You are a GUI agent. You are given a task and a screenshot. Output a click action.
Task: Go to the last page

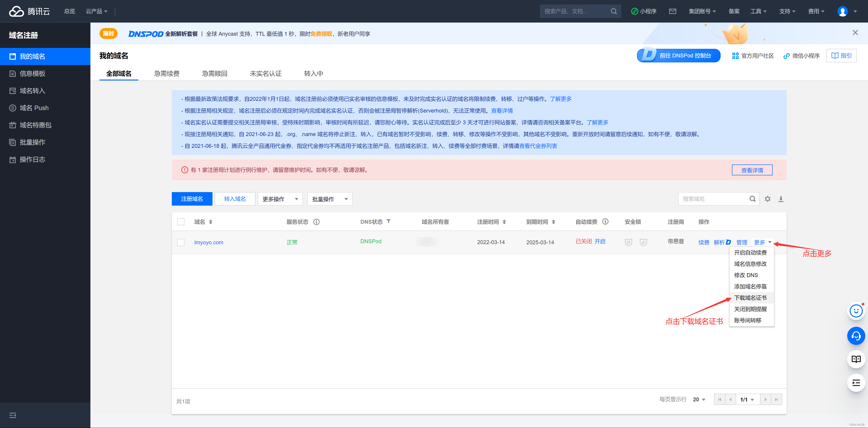[776, 399]
